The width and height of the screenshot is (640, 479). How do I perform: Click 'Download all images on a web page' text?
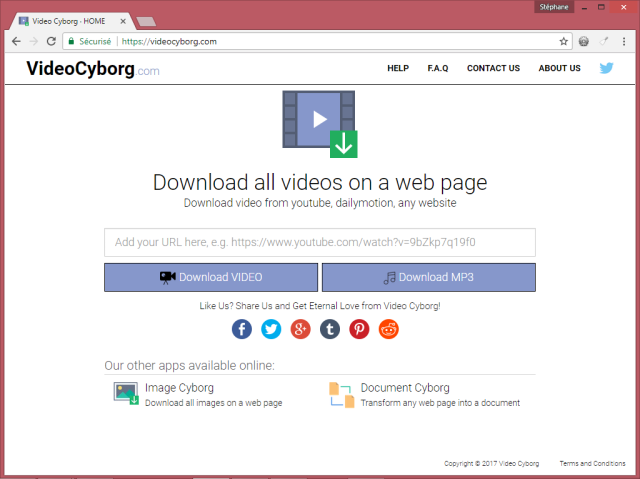pos(213,403)
